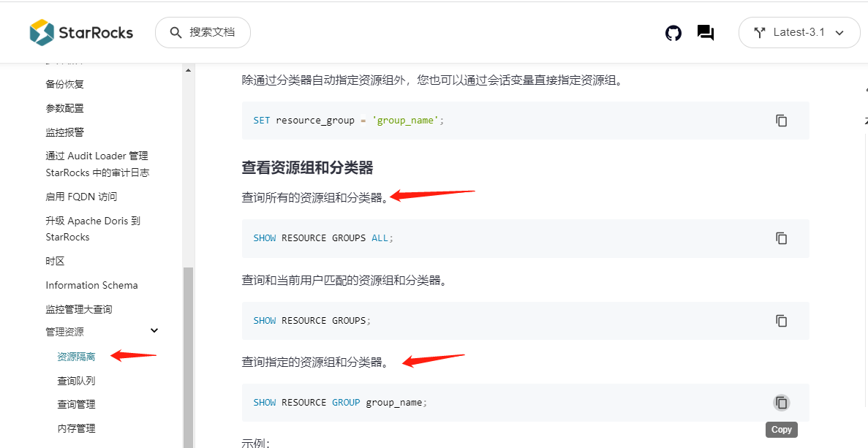Select Information Schema in the sidebar
Viewport: 868px width, 448px height.
coord(91,285)
